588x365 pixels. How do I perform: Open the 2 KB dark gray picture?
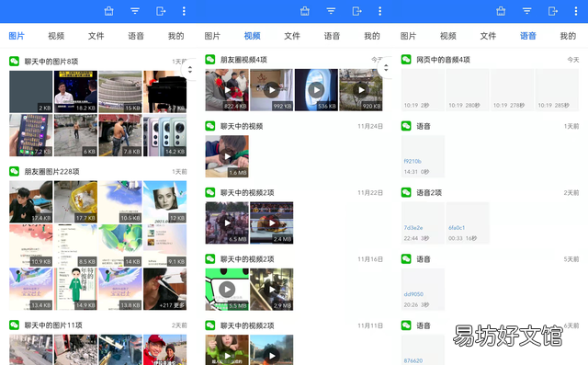click(x=30, y=92)
